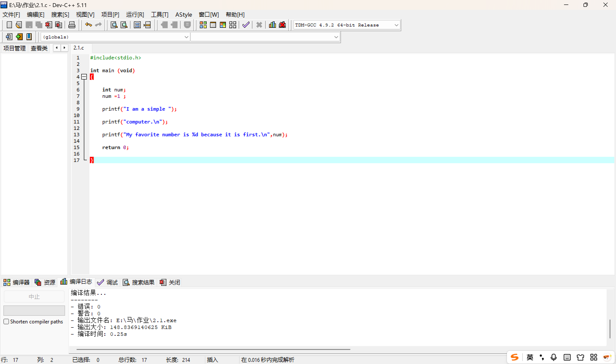
Task: Collapse the main function code fold
Action: [84, 77]
